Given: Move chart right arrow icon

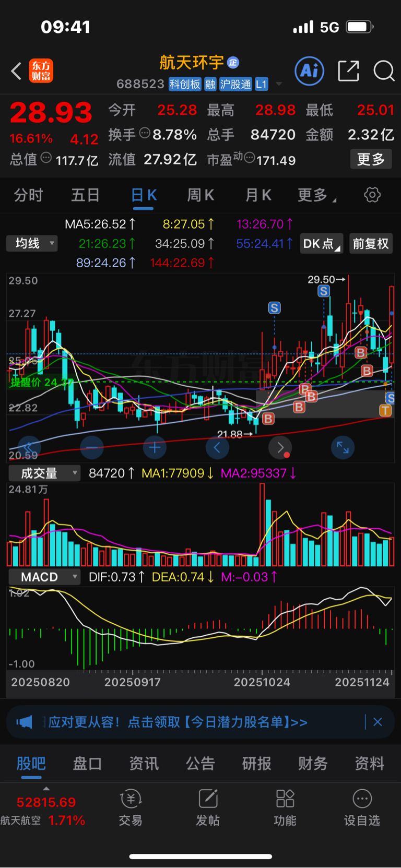Looking at the screenshot, I should pos(280,447).
